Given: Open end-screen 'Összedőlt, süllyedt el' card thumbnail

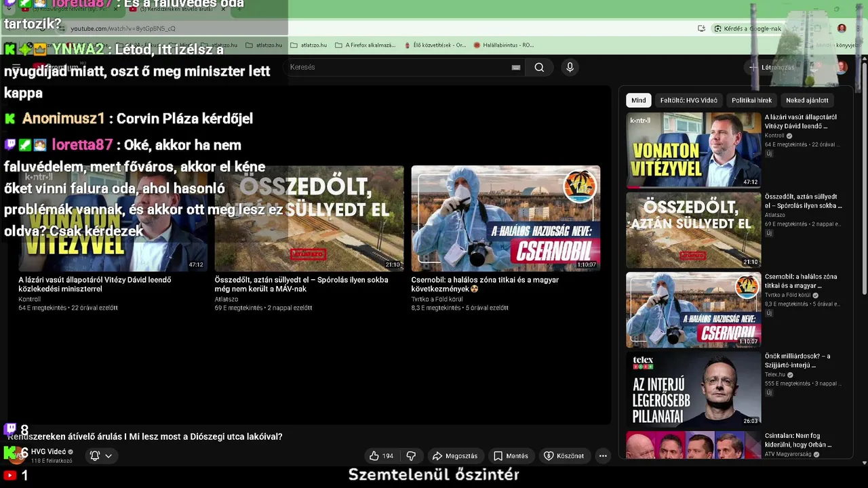Looking at the screenshot, I should click(x=309, y=218).
